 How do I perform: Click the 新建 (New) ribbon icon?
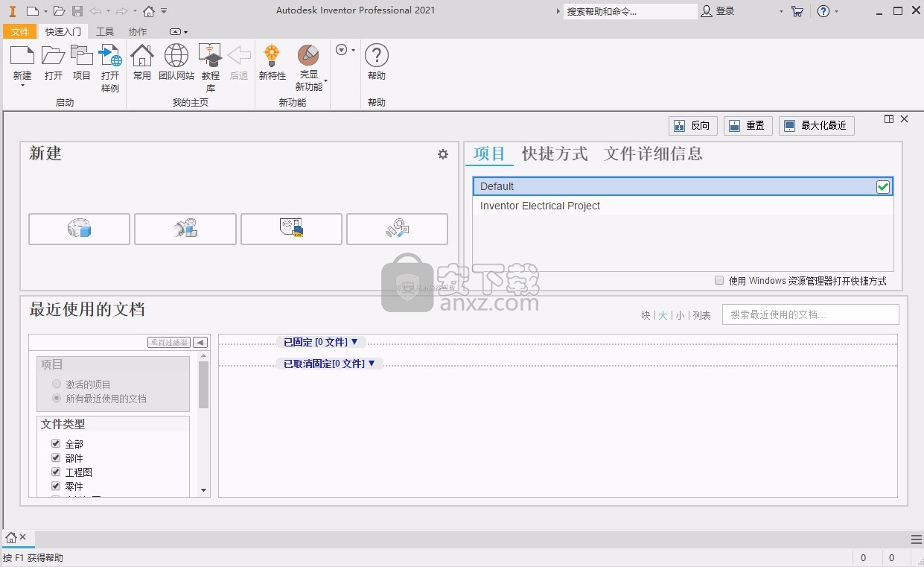click(22, 56)
